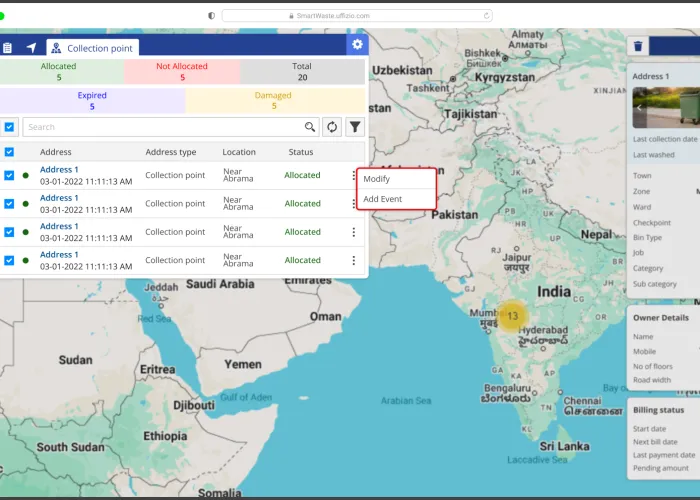Viewport: 700px width, 500px height.
Task: Open three-dot menu on last table row
Action: [353, 260]
